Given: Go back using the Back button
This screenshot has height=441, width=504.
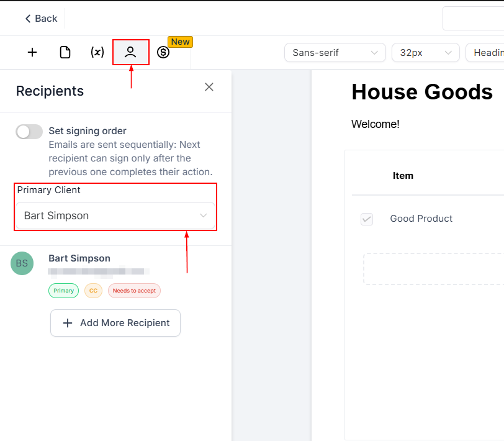Looking at the screenshot, I should click(41, 19).
